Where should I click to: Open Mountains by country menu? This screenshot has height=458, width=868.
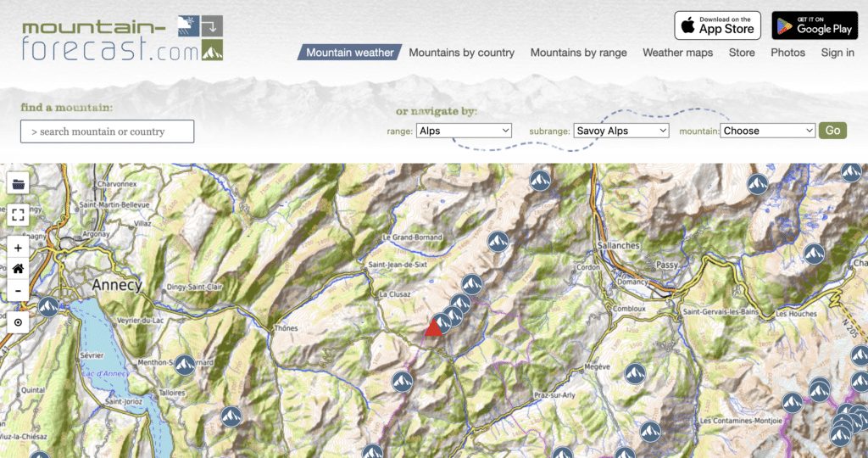coord(462,53)
